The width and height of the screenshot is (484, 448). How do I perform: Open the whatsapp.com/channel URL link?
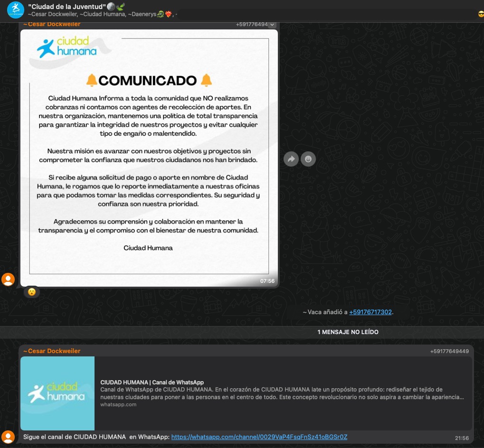tap(259, 437)
